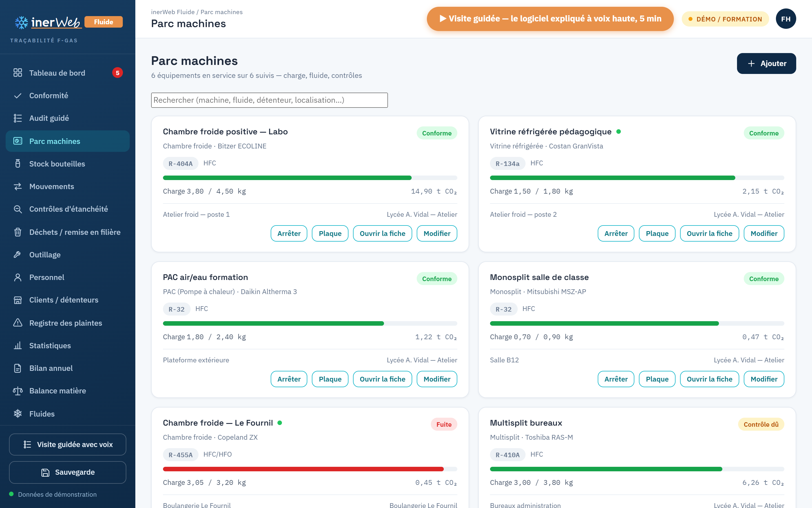Click the Fuite status badge
812x508 pixels.
[443, 424]
